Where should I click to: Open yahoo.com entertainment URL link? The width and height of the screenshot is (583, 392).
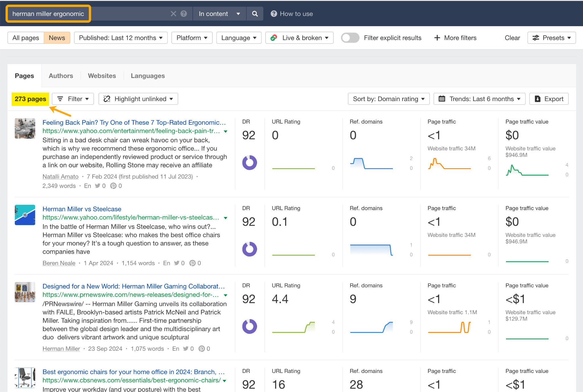131,131
